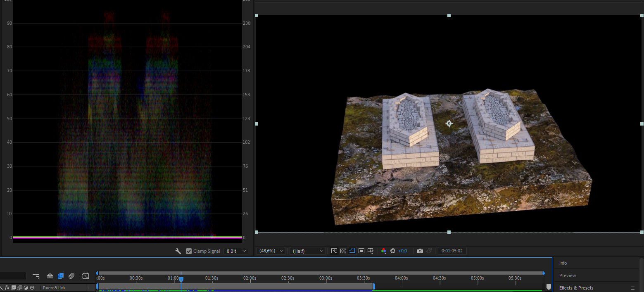Open Lumetri Scopes wrench settings

click(x=178, y=251)
